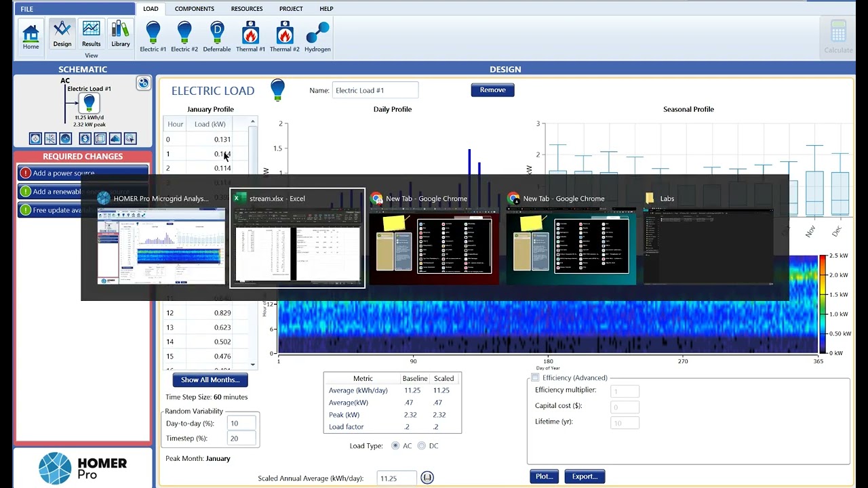This screenshot has height=488, width=868.
Task: Add an Electric #2 load
Action: 184,37
